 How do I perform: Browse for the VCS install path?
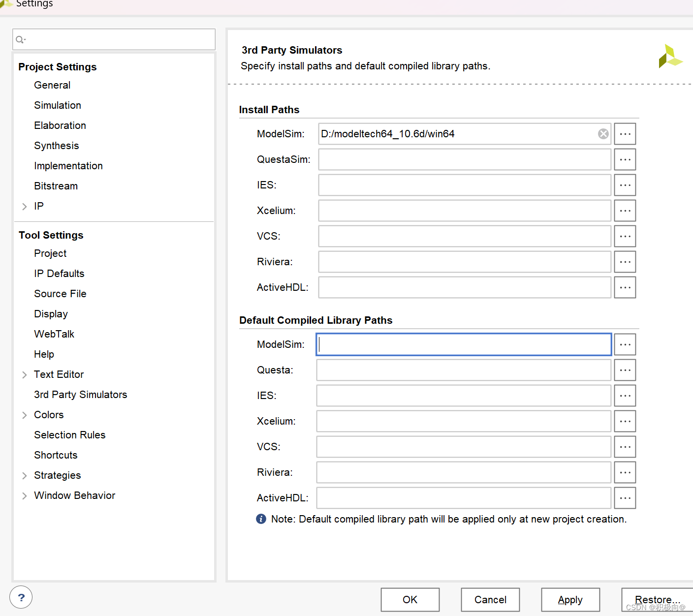click(625, 236)
